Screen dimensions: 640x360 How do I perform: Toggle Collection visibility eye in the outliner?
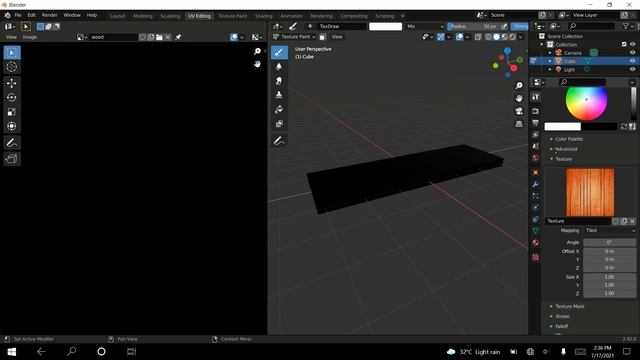tap(633, 44)
